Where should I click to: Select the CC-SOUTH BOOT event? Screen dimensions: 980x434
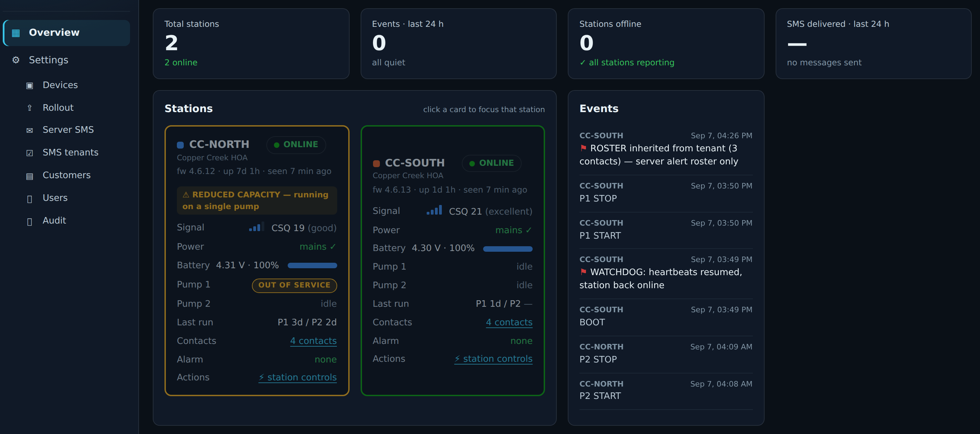tap(666, 316)
